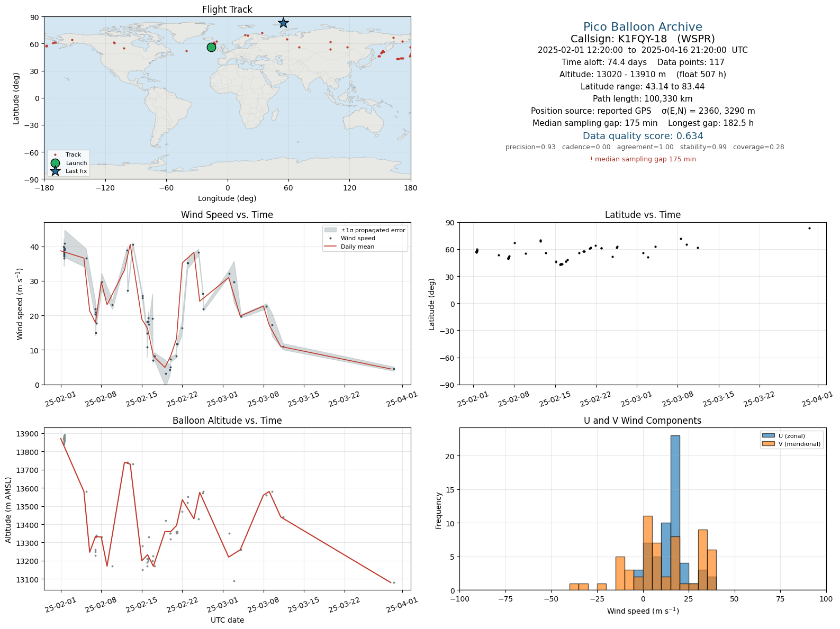The image size is (840, 629).
Task: Select the 'Time aloft: 74.4 days' line
Action: (x=604, y=62)
